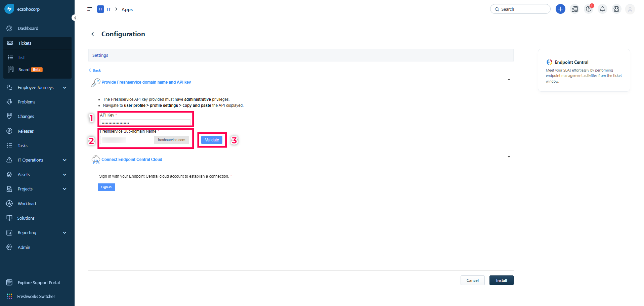Collapse the left sidebar

click(75, 18)
